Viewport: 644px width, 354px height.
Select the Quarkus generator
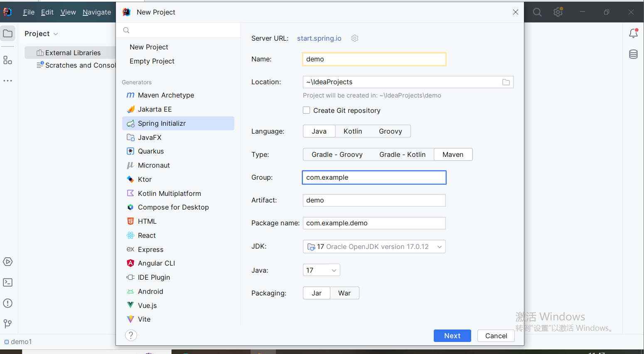tap(178, 151)
